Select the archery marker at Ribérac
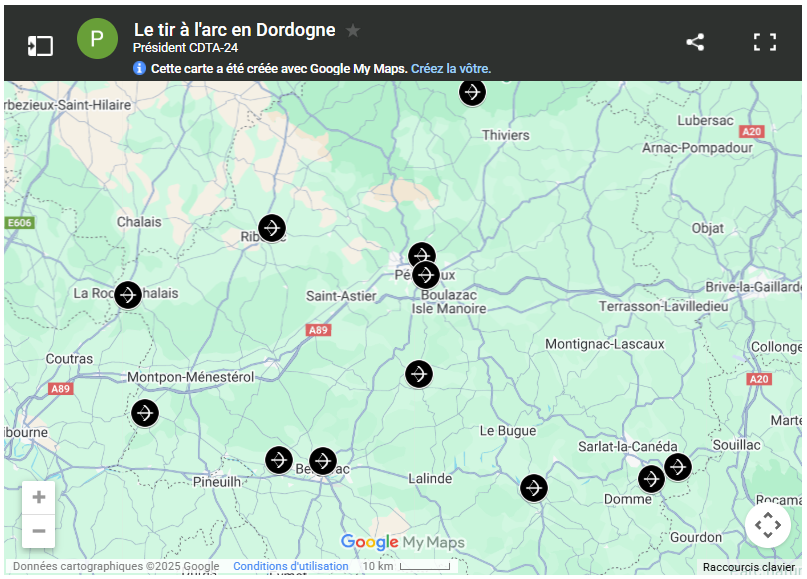 tap(272, 228)
